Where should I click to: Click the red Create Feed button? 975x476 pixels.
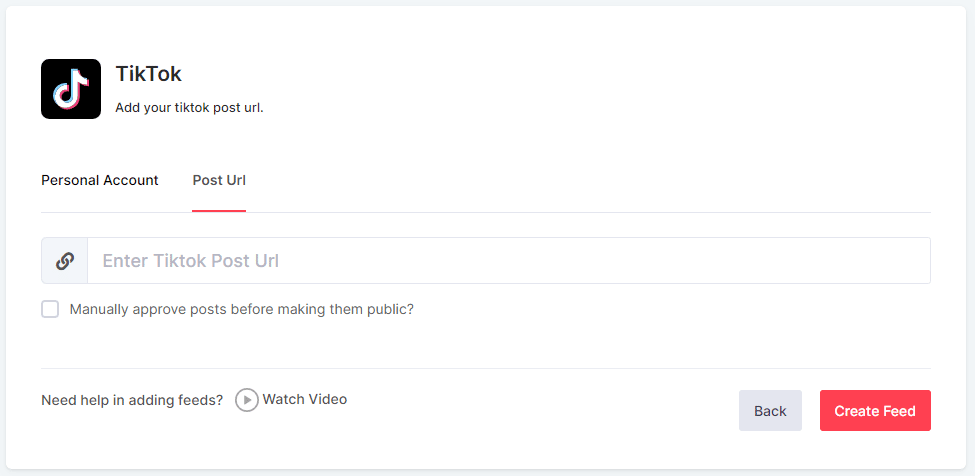[x=875, y=411]
